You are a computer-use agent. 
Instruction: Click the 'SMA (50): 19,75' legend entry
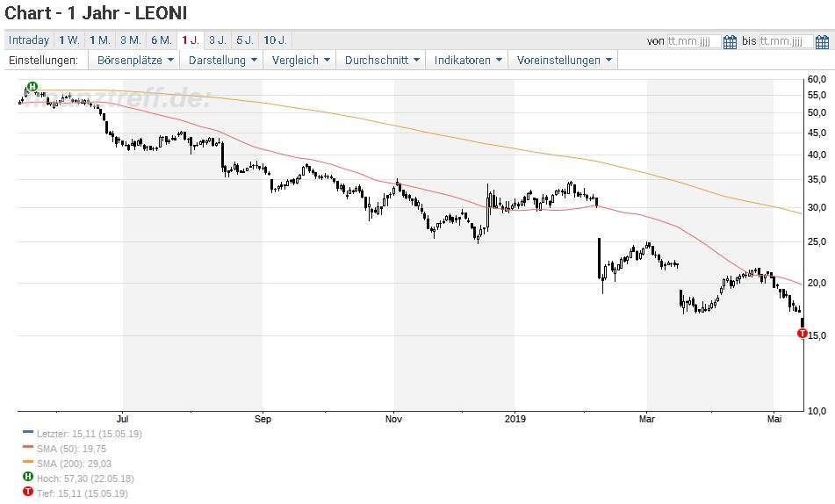pyautogui.click(x=71, y=449)
